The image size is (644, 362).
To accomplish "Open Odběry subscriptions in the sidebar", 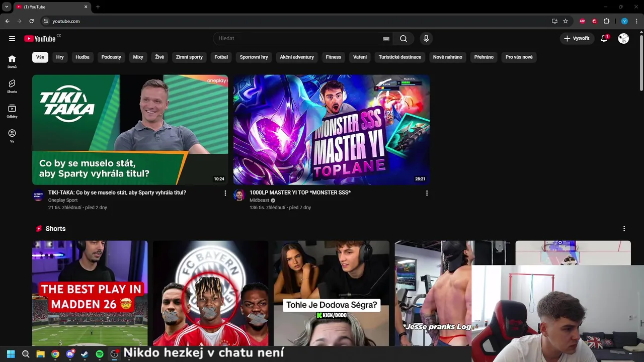I will tap(12, 111).
